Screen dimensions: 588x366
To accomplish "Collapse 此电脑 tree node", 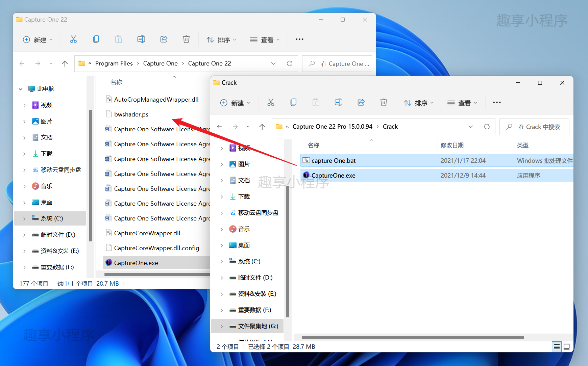I will (x=21, y=89).
